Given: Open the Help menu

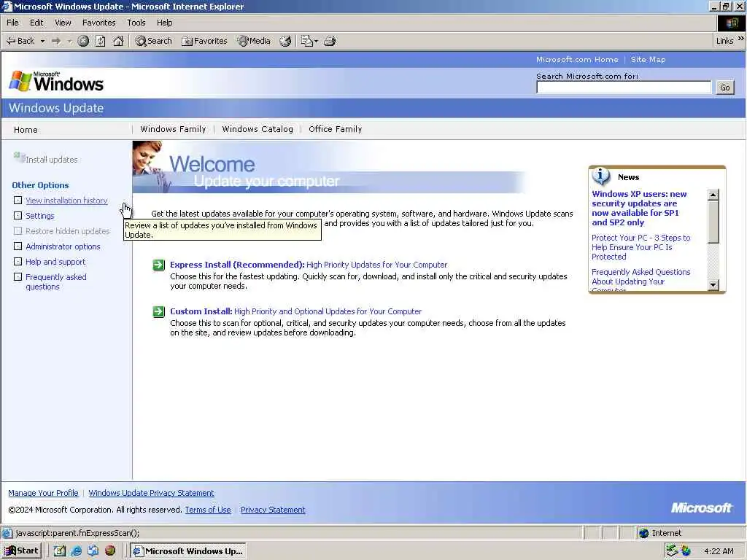Looking at the screenshot, I should [x=164, y=23].
